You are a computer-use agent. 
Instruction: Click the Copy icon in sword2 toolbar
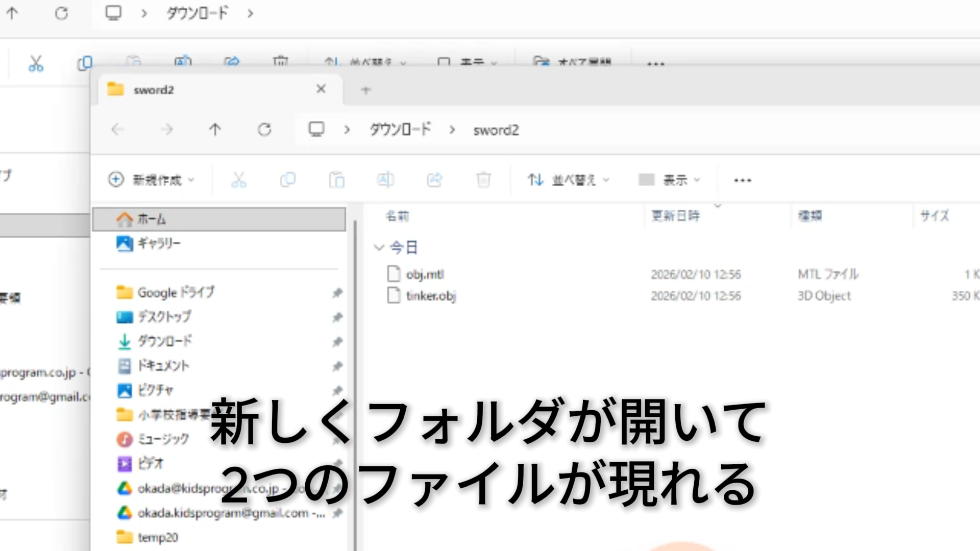point(287,180)
